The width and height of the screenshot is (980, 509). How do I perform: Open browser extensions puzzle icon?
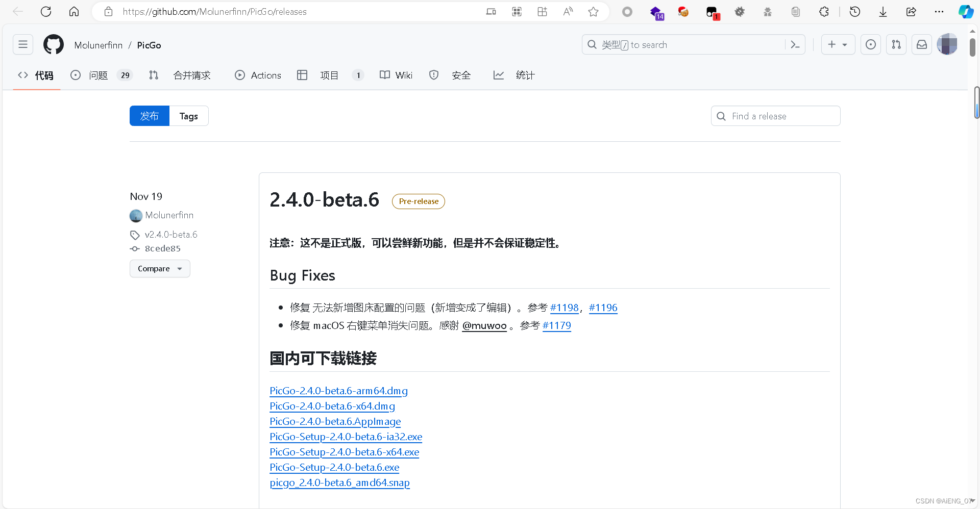pos(824,12)
